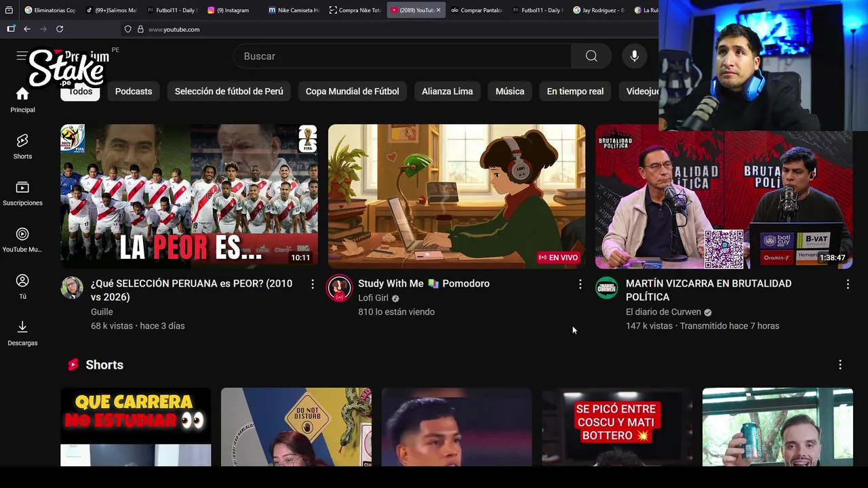Select the Todos filter chip
Screen dimensions: 868x488
coord(80,91)
